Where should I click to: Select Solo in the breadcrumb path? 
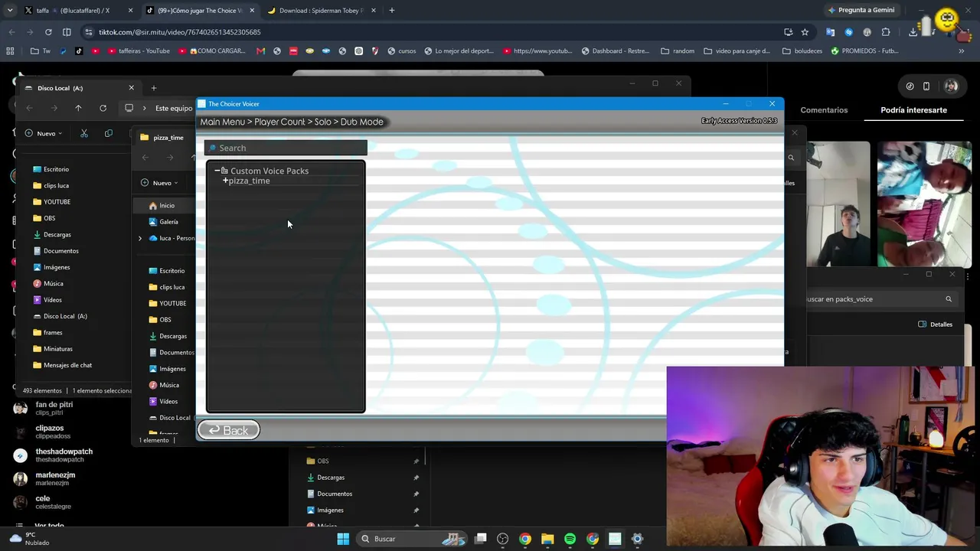[322, 122]
